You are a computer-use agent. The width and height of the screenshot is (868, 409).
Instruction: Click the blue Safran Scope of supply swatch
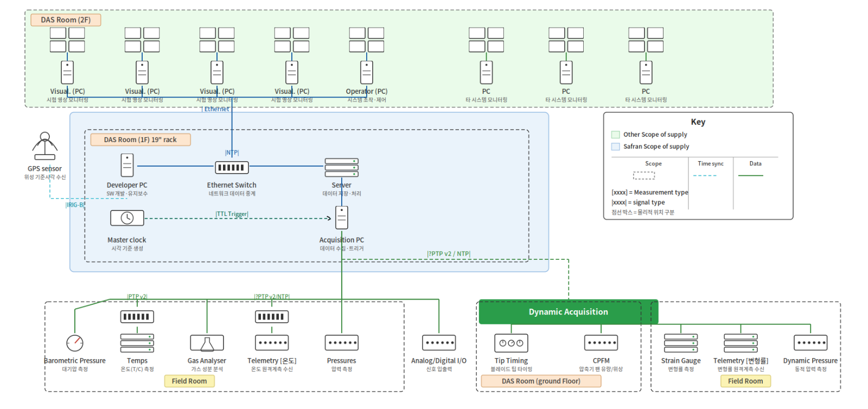[616, 146]
